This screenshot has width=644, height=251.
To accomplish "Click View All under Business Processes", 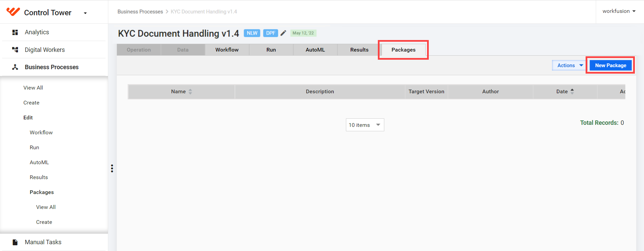I will [33, 88].
